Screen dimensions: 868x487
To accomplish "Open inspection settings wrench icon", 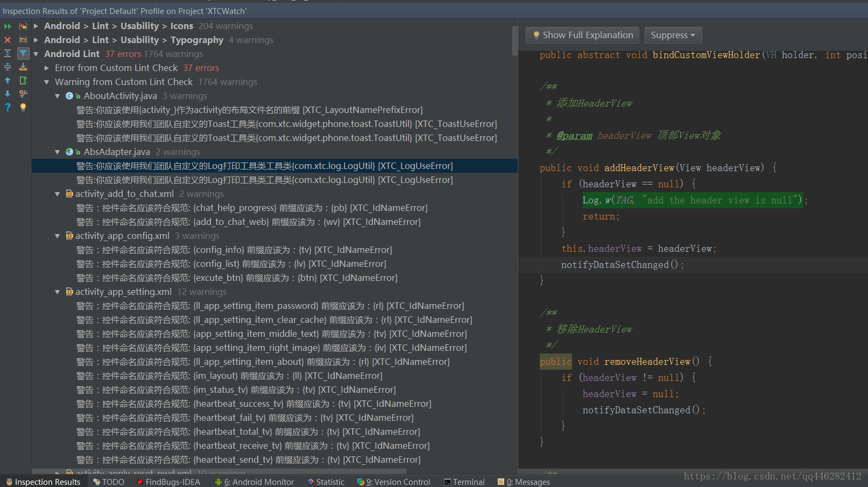I will click(x=23, y=94).
